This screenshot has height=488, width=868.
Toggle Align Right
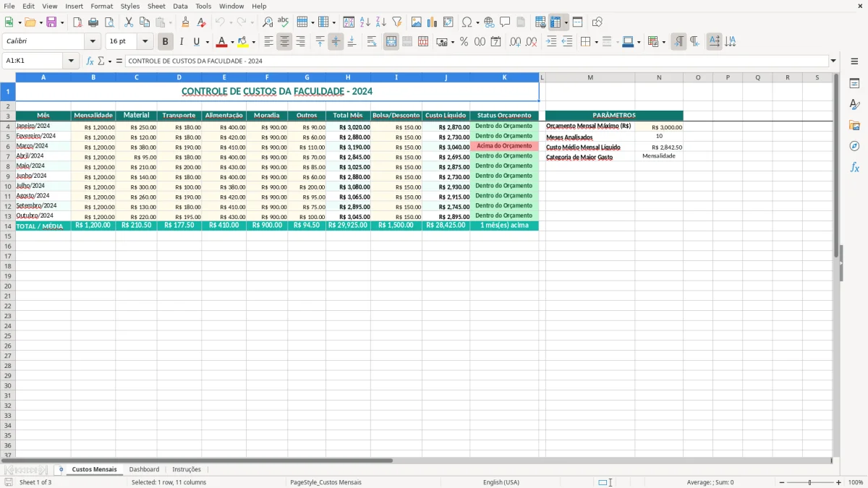tap(300, 42)
